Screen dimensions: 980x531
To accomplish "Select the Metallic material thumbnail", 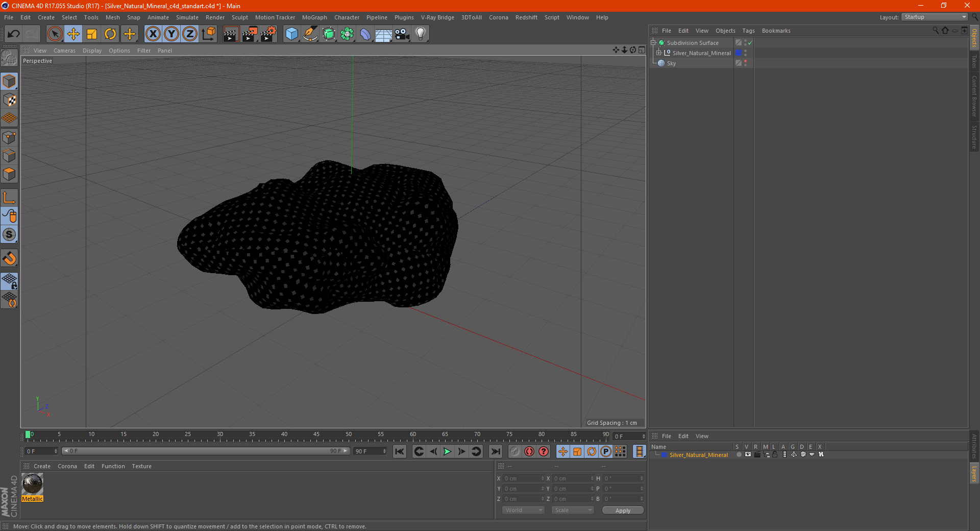I will click(33, 484).
